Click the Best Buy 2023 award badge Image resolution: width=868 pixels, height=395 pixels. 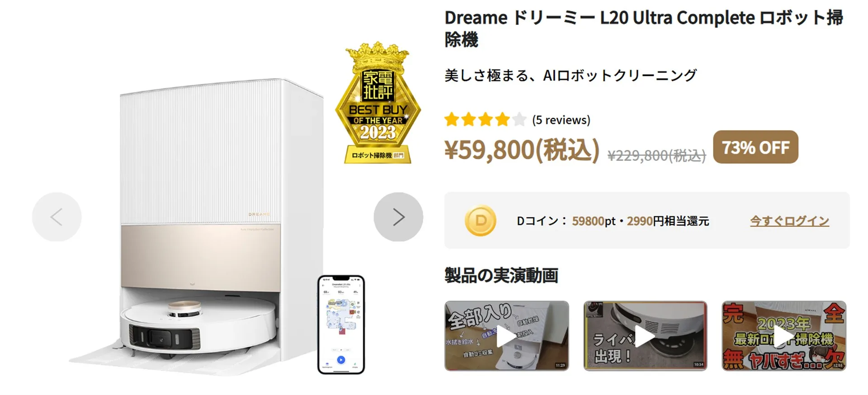[x=378, y=104]
